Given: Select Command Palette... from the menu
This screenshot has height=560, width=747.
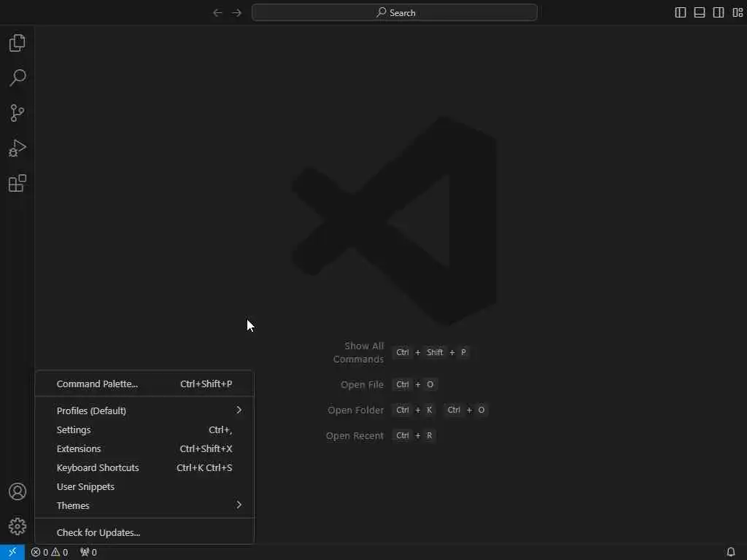Looking at the screenshot, I should point(144,384).
